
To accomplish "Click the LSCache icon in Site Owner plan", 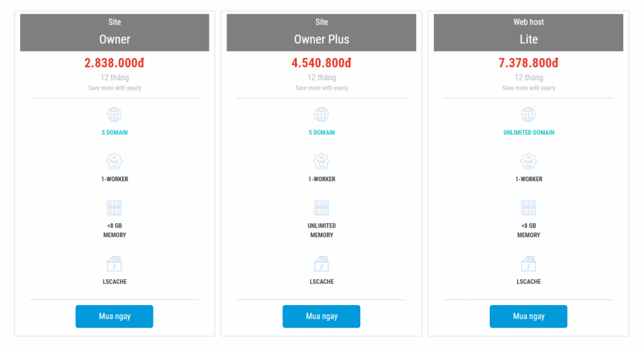I will (114, 264).
